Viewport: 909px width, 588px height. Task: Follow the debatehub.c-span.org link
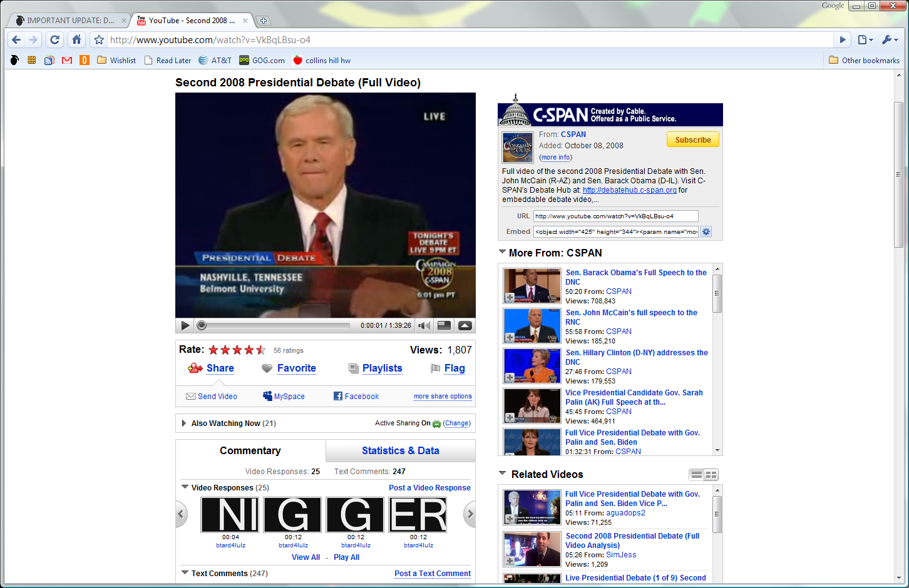click(x=630, y=190)
